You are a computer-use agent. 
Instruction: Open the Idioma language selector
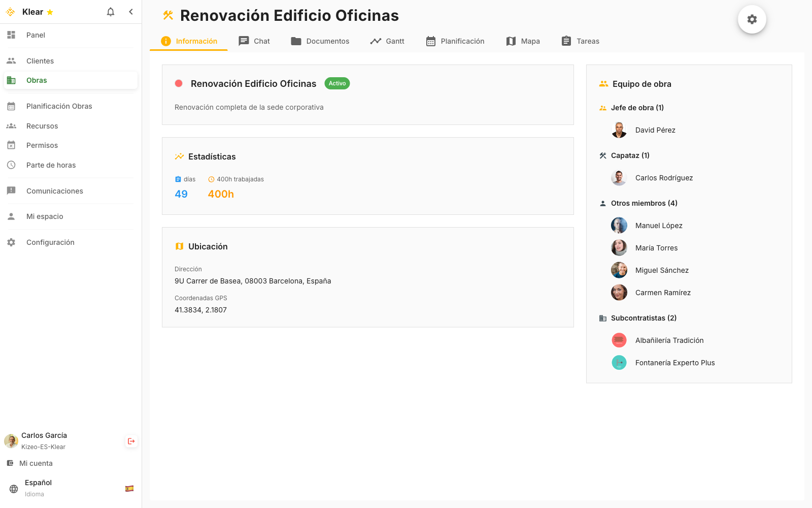(x=36, y=488)
